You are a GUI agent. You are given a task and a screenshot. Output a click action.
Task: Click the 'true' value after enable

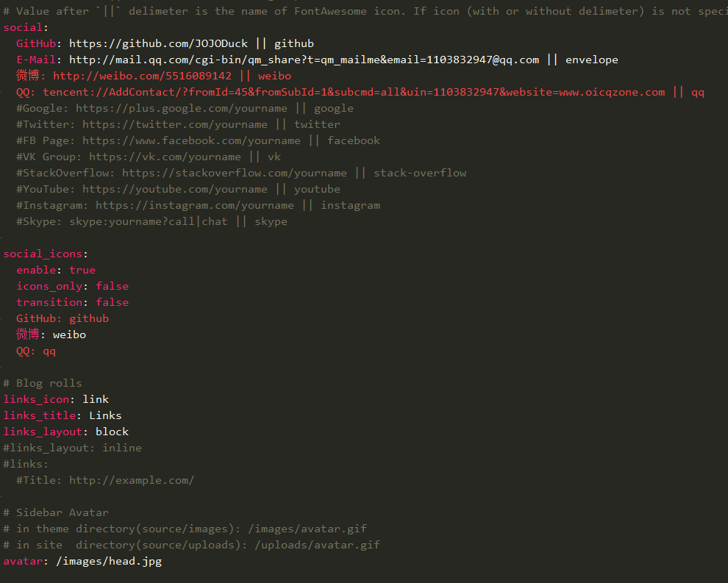pyautogui.click(x=82, y=270)
